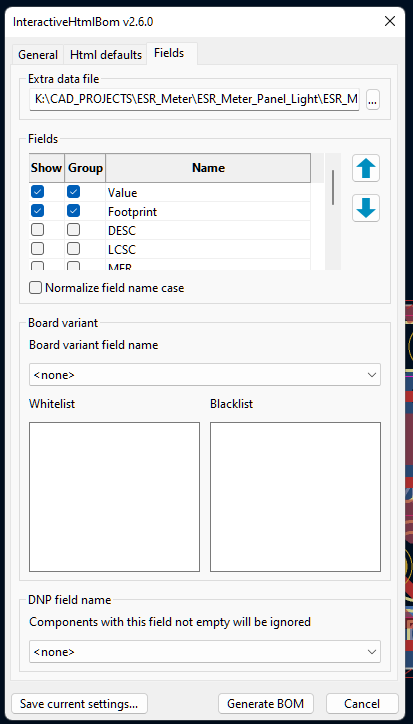Open Board variant field name dropdown
This screenshot has height=724, width=413.
click(x=205, y=374)
